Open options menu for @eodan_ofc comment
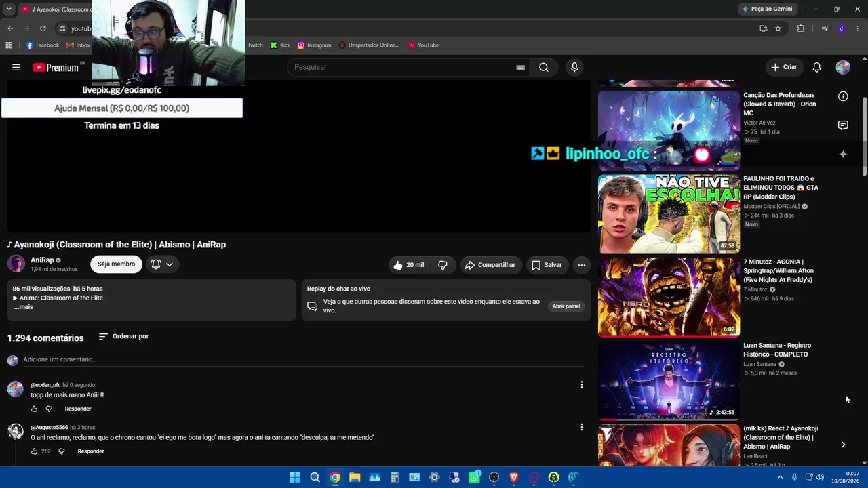The height and width of the screenshot is (488, 868). (581, 385)
